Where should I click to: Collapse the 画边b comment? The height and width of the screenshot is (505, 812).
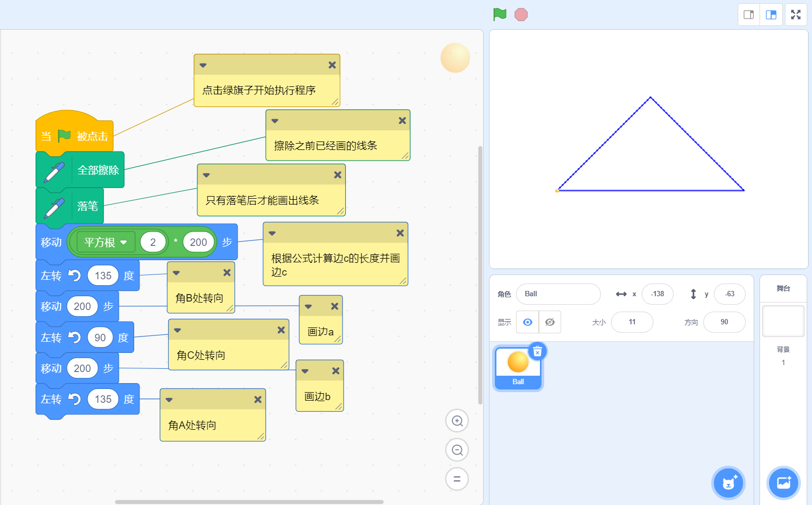pos(305,371)
